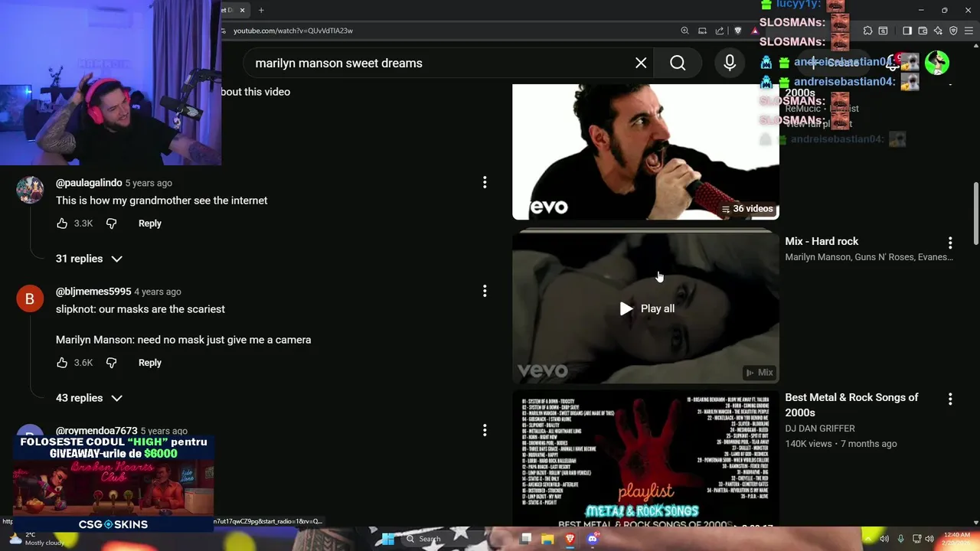Open options menu for @roymendoa7673 comment
Screen dimensions: 980x551
pos(484,430)
